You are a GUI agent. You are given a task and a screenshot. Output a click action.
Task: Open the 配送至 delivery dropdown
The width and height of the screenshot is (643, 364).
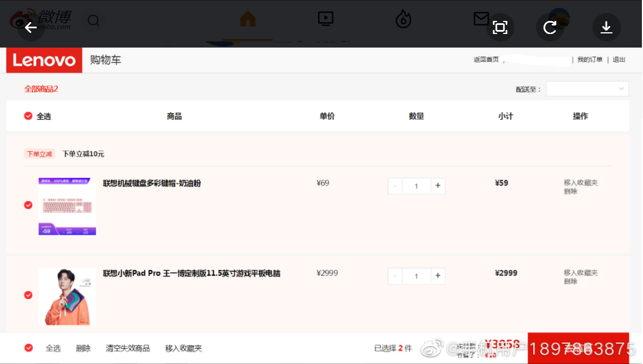pos(587,89)
